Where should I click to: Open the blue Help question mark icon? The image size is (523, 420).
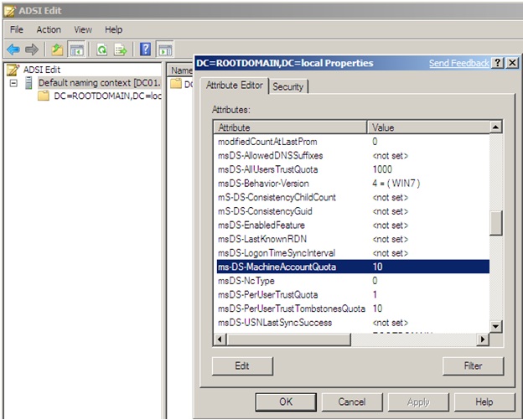click(x=146, y=49)
